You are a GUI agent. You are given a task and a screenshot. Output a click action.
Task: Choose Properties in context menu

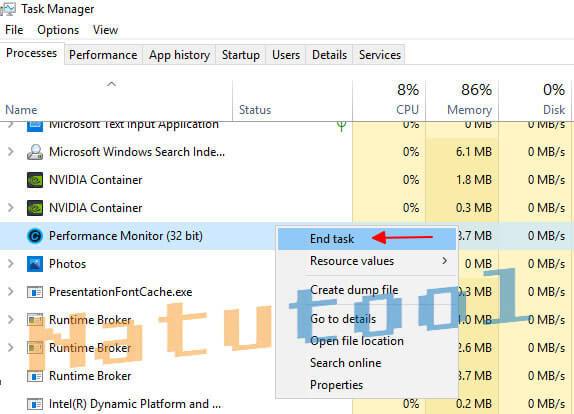(x=367, y=385)
